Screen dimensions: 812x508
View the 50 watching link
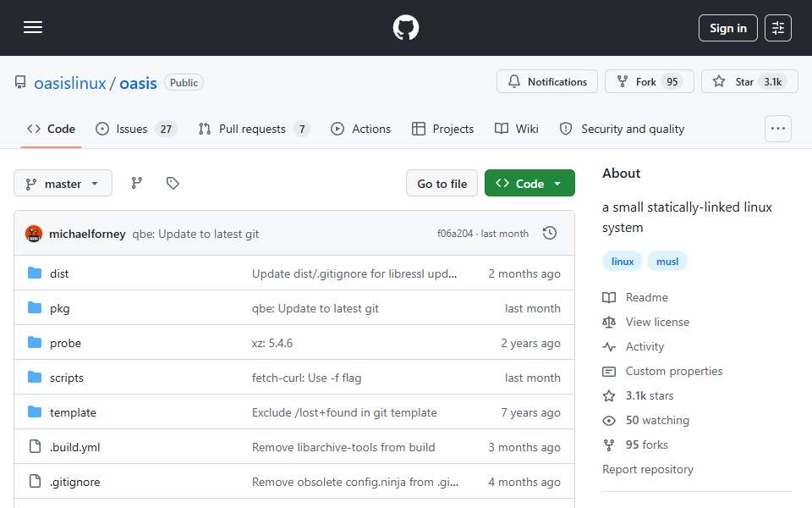645,421
